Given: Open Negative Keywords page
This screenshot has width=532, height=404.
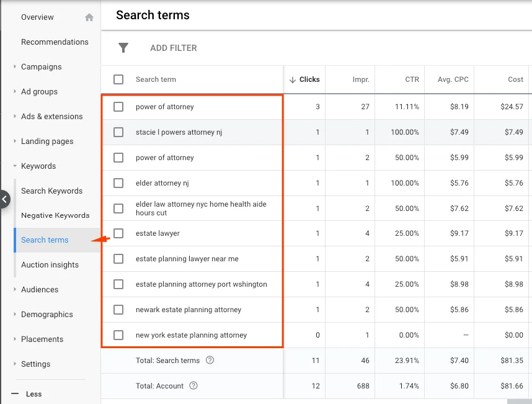Looking at the screenshot, I should [x=55, y=215].
